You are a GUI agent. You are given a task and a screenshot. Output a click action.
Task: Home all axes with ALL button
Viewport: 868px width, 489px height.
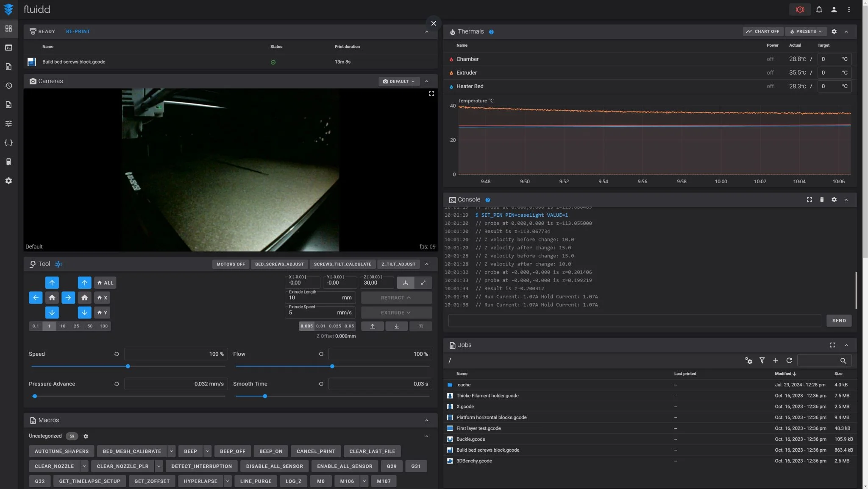(105, 282)
